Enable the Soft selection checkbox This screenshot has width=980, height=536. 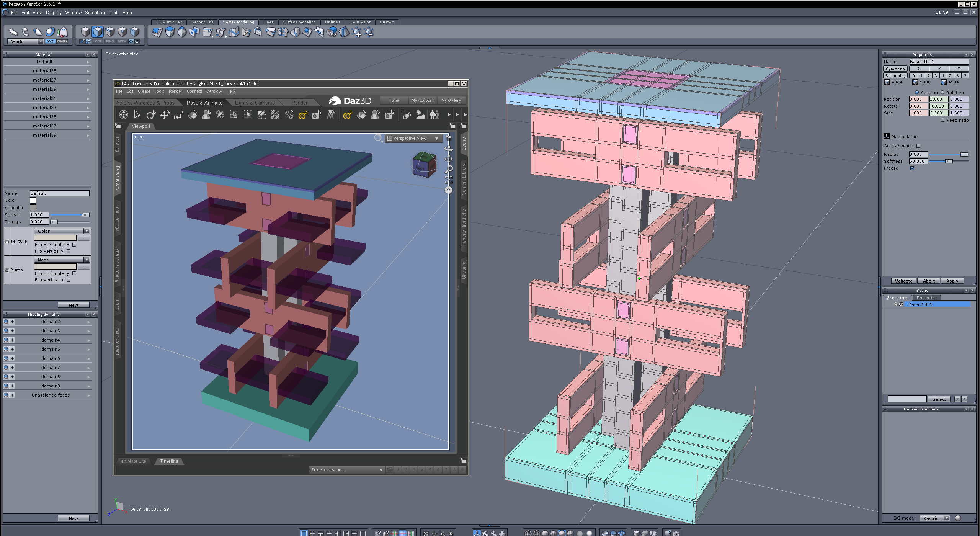(x=918, y=146)
